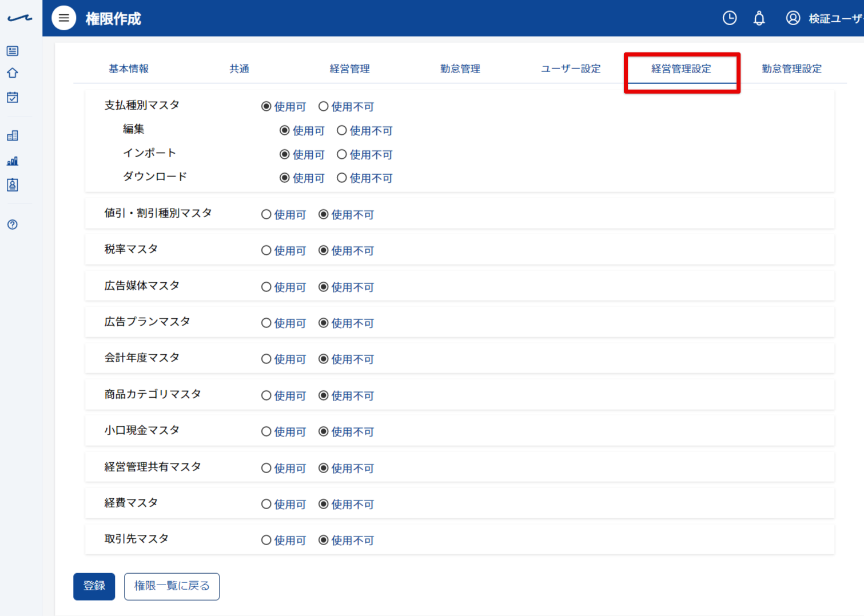Set 税率マスタ to 使用不可

324,250
